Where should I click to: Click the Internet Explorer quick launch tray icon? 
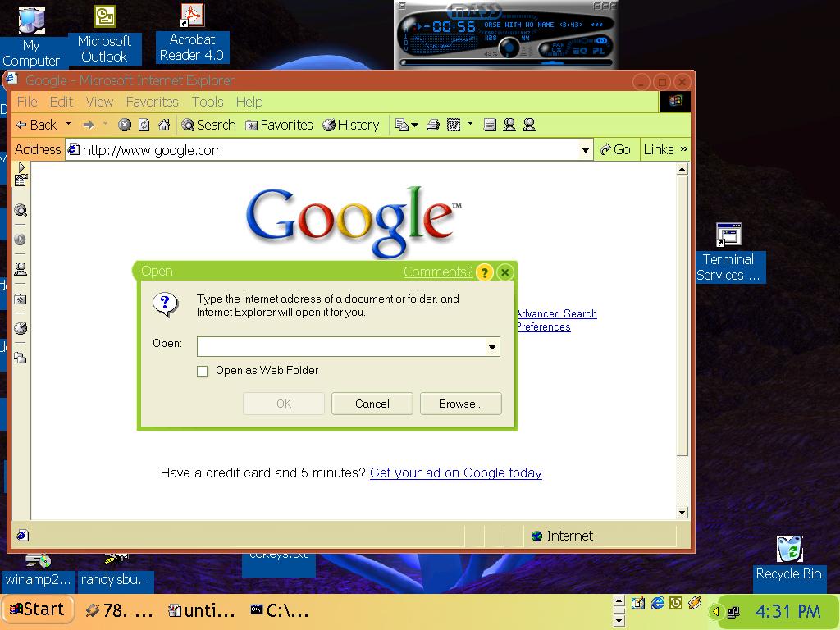pos(657,604)
